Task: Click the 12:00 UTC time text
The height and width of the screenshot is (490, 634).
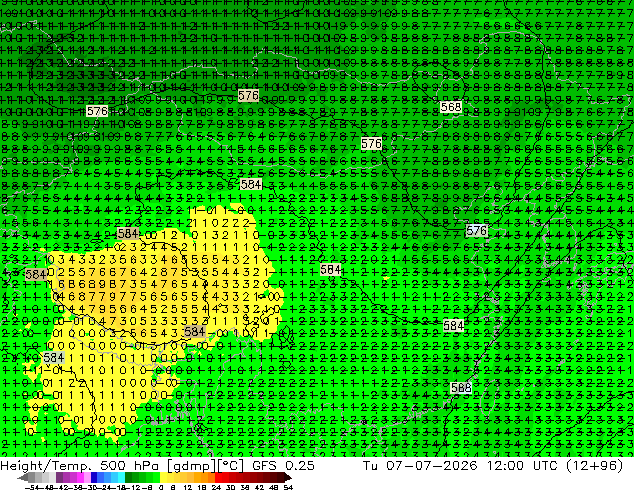Action: point(523,466)
